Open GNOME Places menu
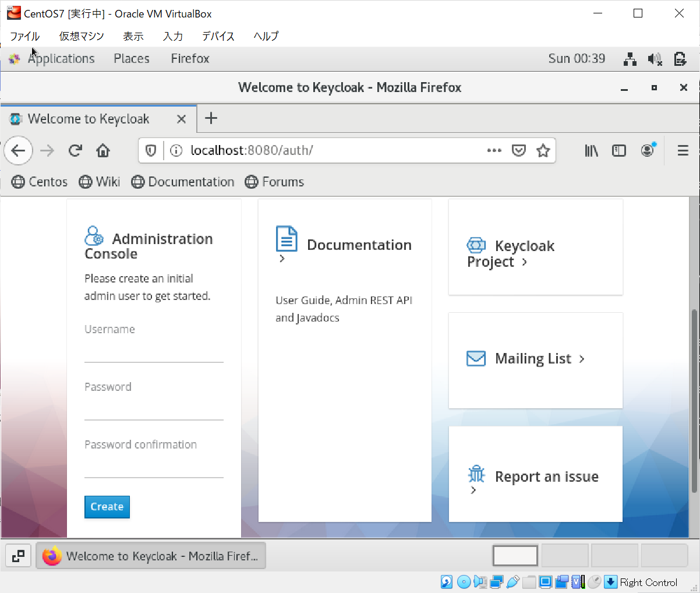This screenshot has height=593, width=700. click(132, 59)
